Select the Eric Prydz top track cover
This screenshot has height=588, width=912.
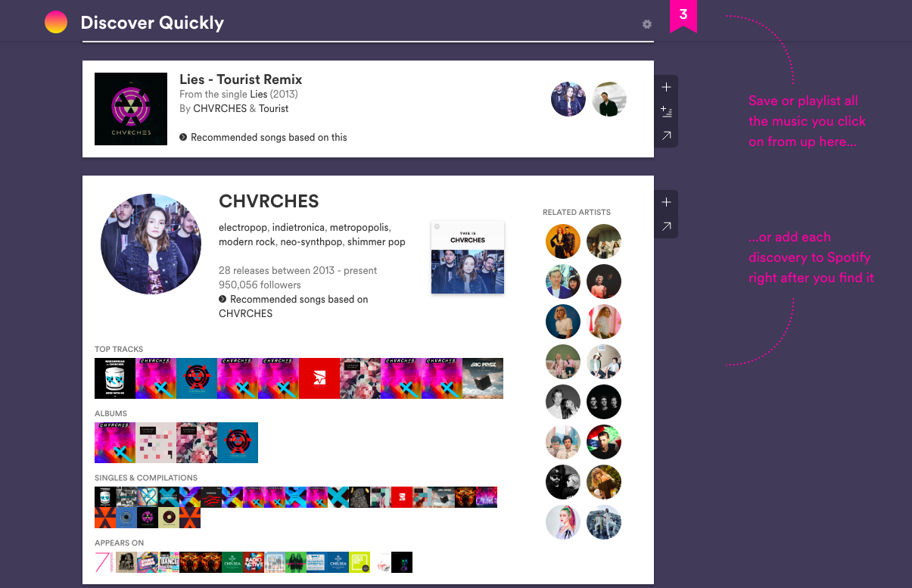pyautogui.click(x=483, y=378)
